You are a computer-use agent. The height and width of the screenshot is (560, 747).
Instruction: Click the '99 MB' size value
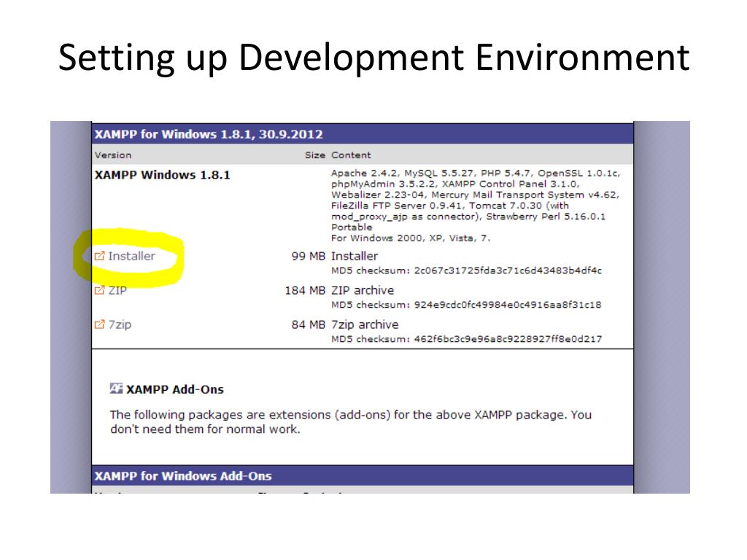click(309, 256)
